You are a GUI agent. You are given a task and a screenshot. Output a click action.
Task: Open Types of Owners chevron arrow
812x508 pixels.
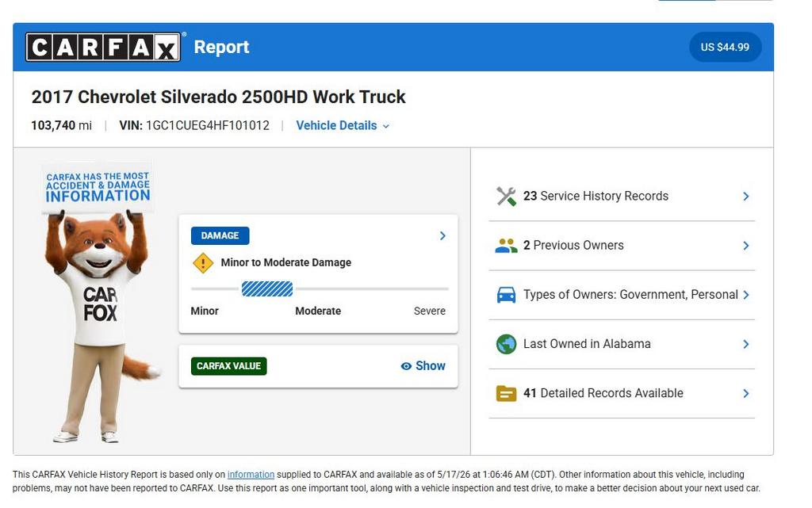point(745,295)
